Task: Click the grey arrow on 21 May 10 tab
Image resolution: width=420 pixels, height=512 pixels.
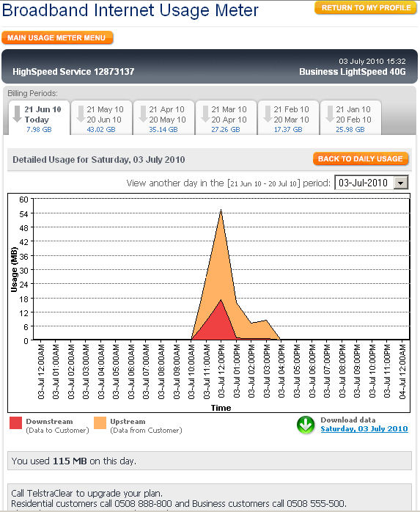Action: point(81,114)
